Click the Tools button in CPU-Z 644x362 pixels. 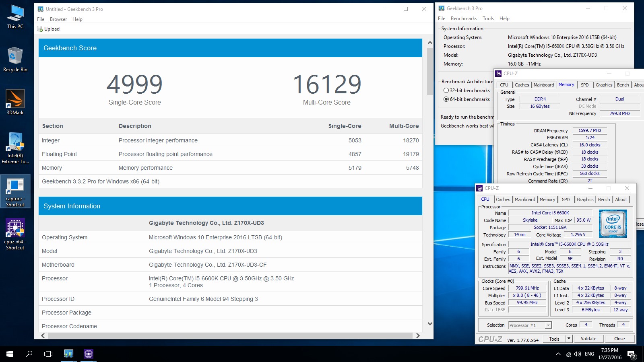[554, 339]
